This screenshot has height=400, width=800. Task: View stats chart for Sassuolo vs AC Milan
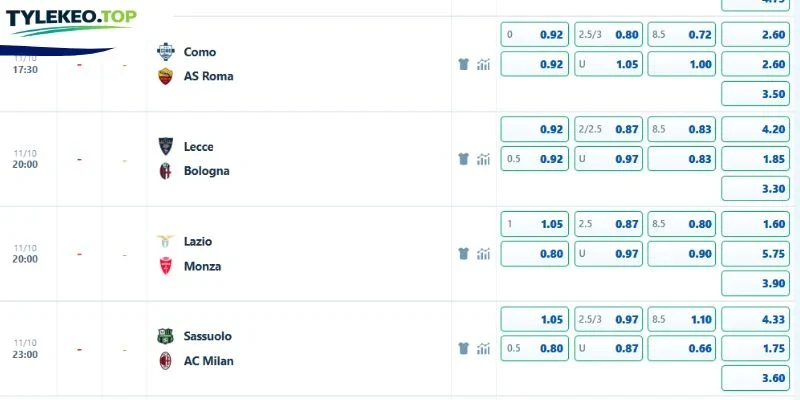click(483, 348)
